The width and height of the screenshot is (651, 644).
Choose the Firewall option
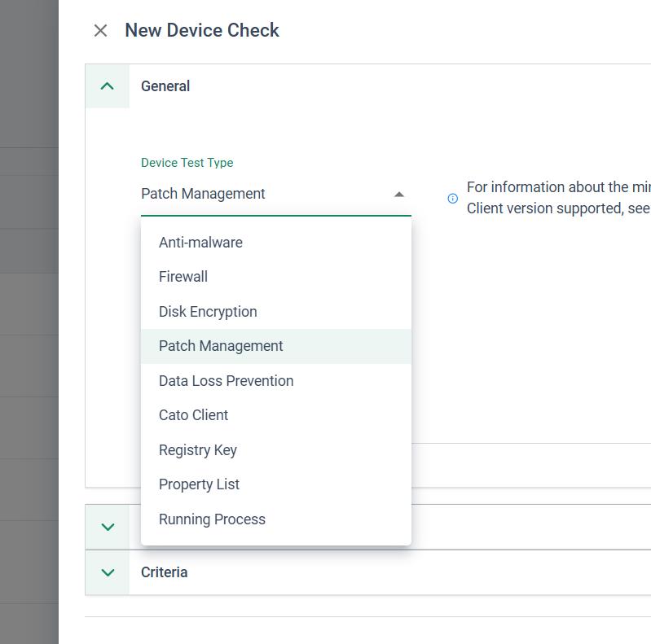183,277
